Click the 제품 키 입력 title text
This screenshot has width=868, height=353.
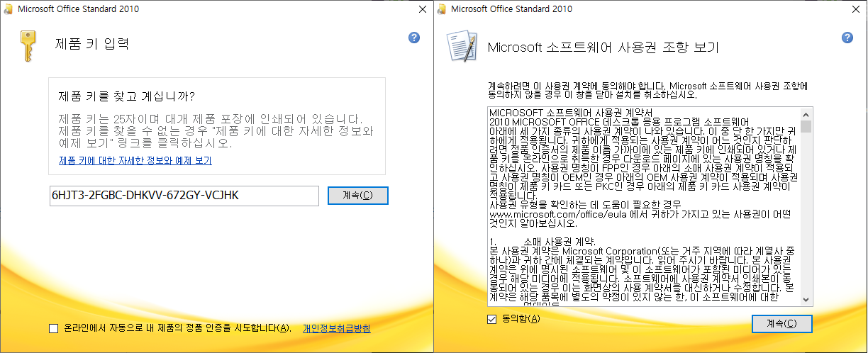pyautogui.click(x=91, y=43)
